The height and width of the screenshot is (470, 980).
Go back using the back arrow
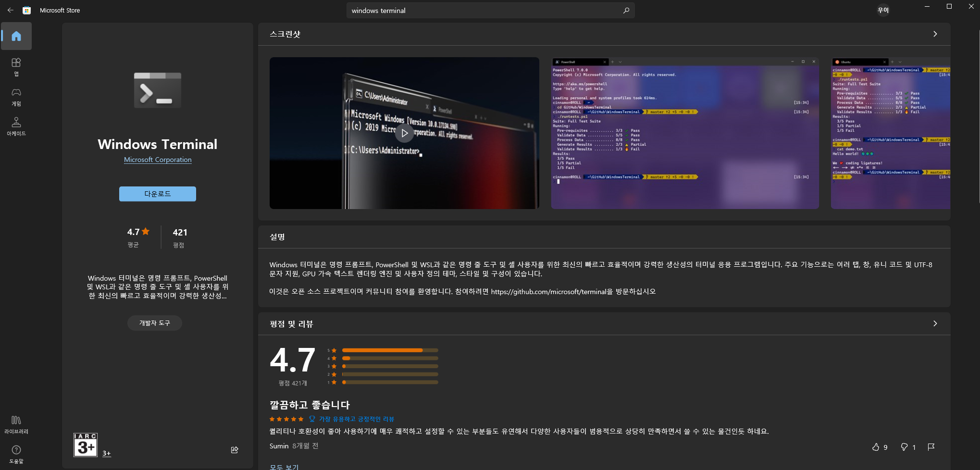(x=11, y=10)
